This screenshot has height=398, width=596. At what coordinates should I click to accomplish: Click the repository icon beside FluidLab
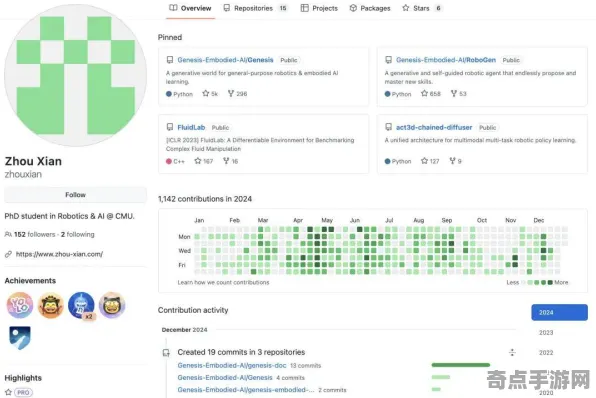170,127
